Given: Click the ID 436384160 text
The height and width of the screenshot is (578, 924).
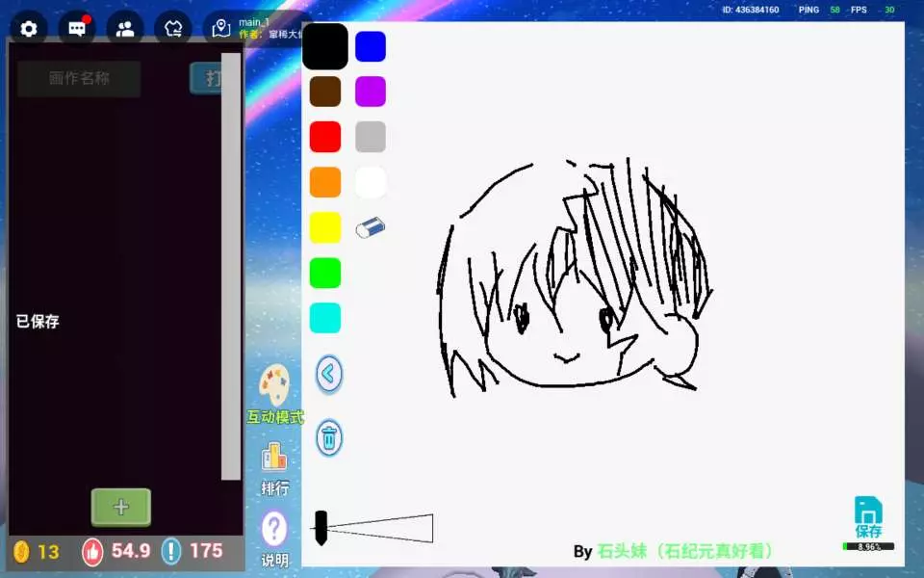Looking at the screenshot, I should click(x=750, y=10).
